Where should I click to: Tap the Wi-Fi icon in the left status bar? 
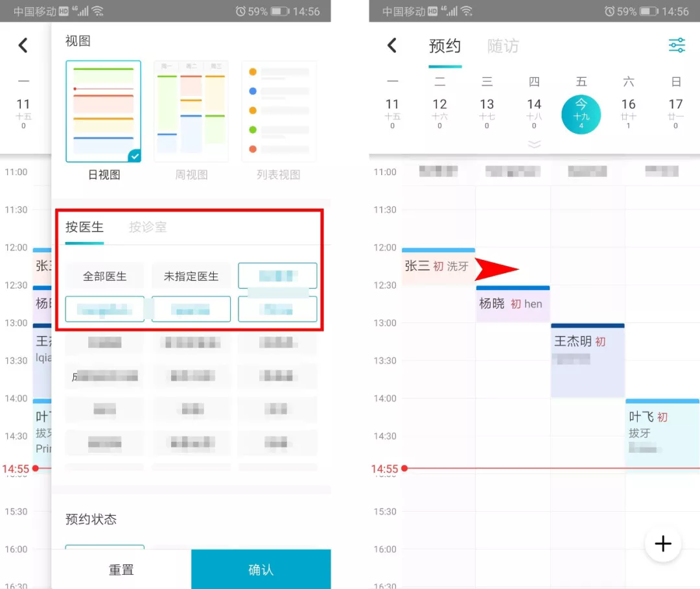click(97, 11)
